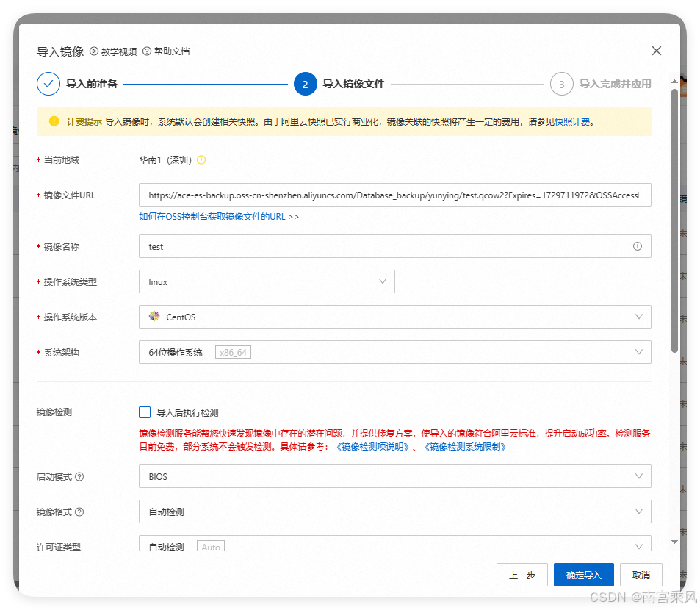This screenshot has width=700, height=610.
Task: Open the 快照计费 link
Action: click(572, 122)
